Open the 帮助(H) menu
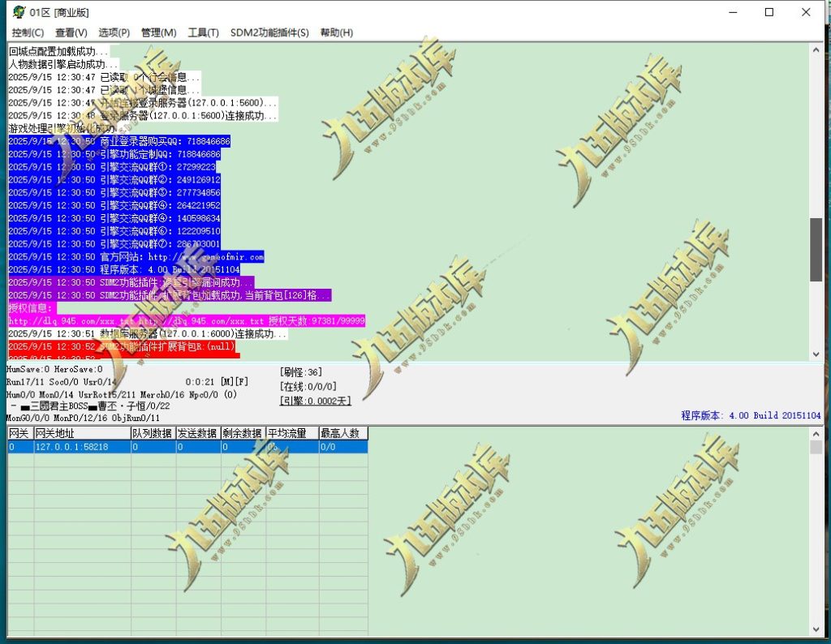This screenshot has height=644, width=831. [336, 32]
